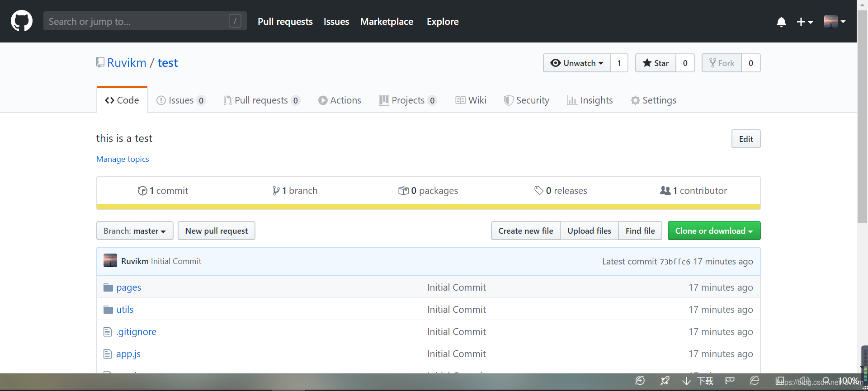Open the .gitignore file
868x391 pixels.
pyautogui.click(x=136, y=332)
